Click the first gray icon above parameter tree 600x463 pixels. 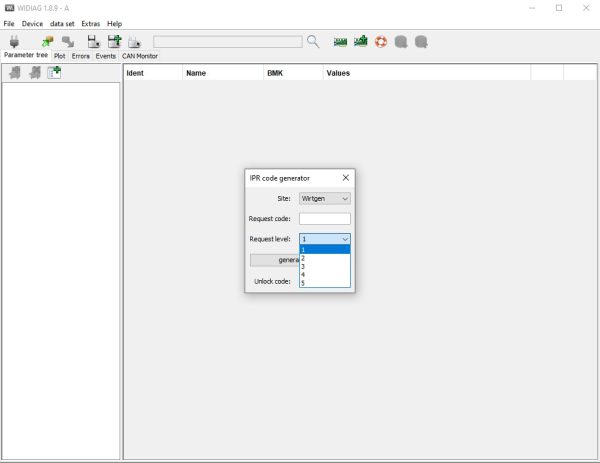pos(15,72)
